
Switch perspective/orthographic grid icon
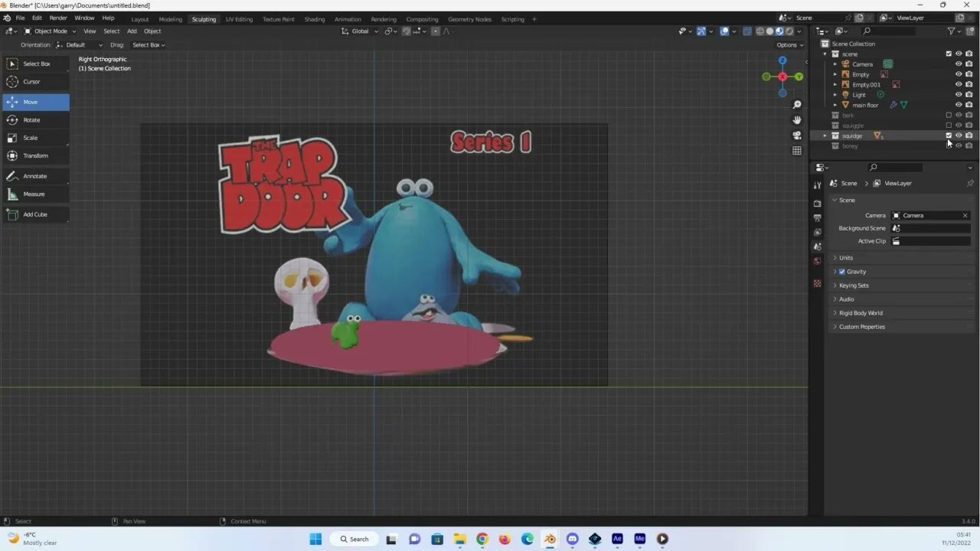pos(797,151)
